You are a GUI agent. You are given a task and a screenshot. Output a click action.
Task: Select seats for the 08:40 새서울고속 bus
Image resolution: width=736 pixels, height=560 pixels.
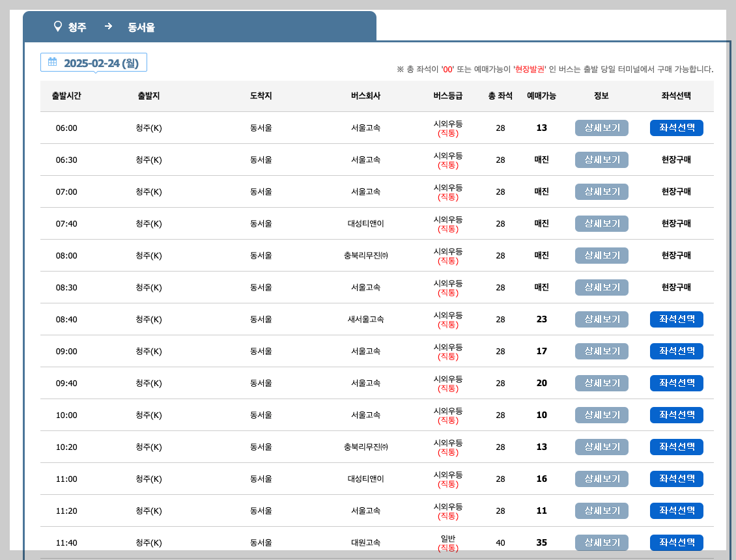pyautogui.click(x=676, y=319)
